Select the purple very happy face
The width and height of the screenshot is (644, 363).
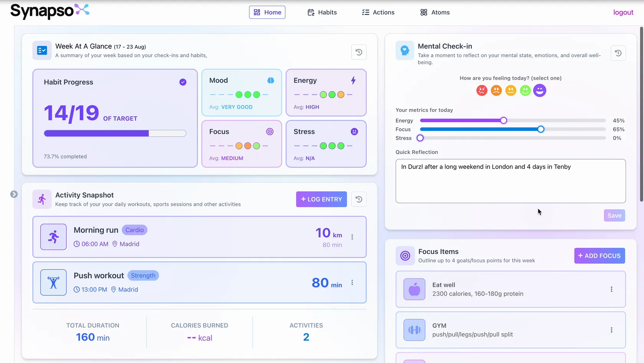[540, 90]
